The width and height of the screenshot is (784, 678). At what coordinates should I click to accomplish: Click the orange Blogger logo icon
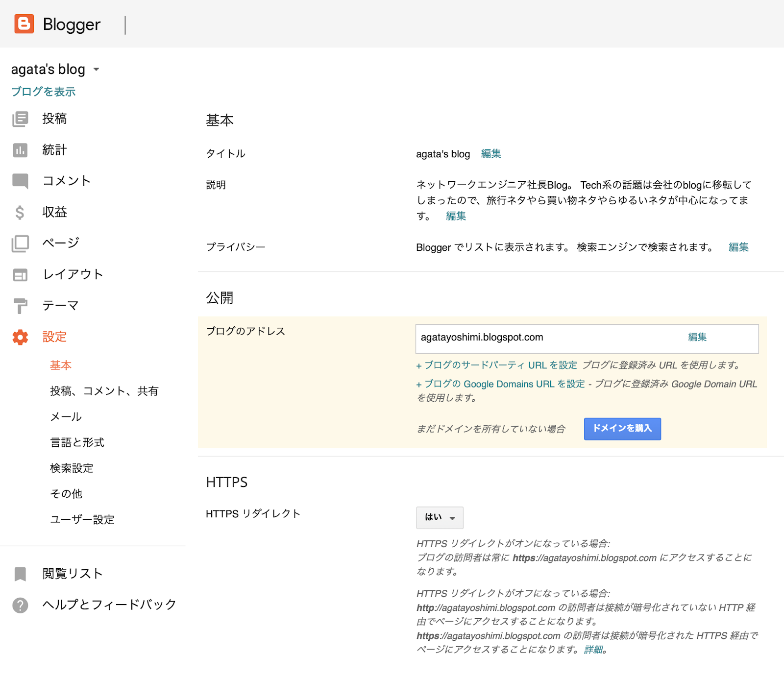click(24, 24)
